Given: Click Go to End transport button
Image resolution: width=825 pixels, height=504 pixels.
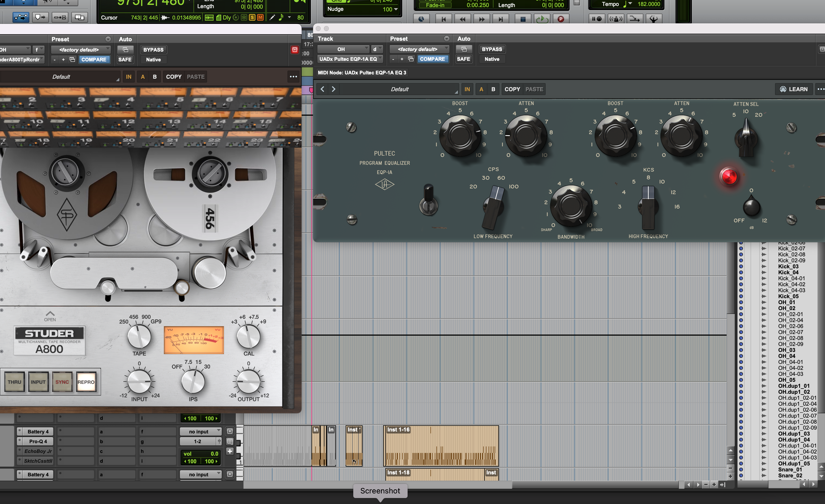Looking at the screenshot, I should tap(501, 19).
